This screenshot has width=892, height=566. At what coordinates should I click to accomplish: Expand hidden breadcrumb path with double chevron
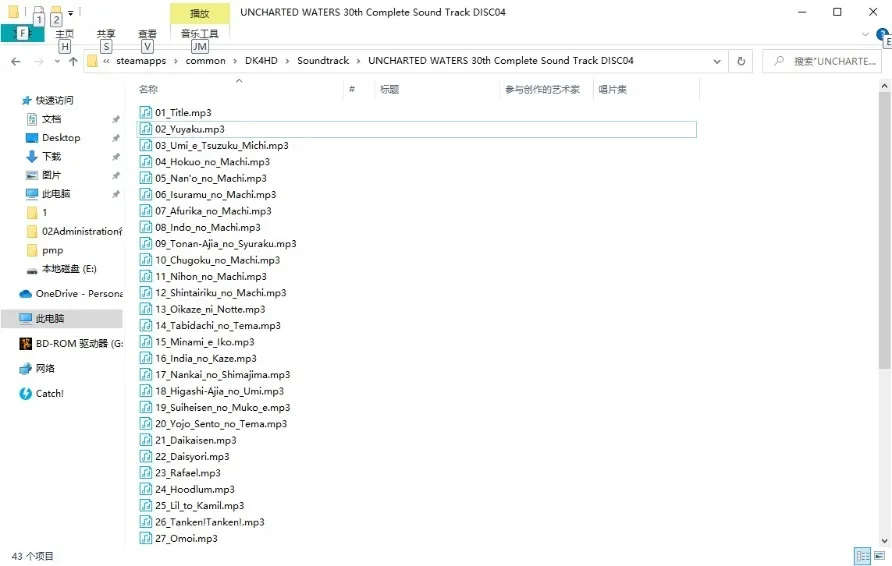[106, 61]
